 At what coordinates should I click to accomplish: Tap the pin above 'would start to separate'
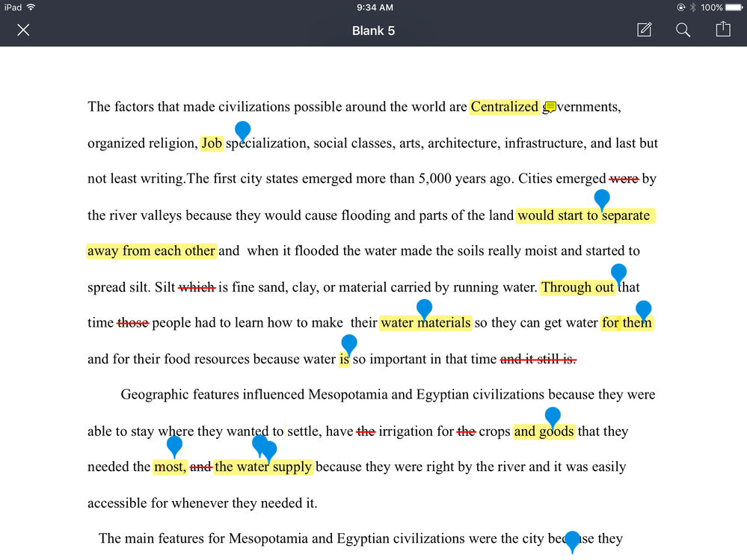pos(601,198)
